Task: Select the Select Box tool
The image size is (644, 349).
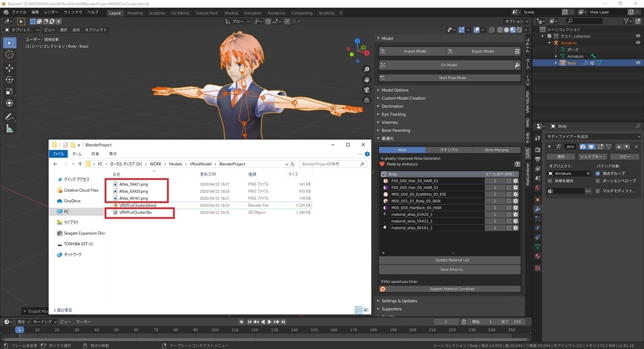Action: click(9, 43)
